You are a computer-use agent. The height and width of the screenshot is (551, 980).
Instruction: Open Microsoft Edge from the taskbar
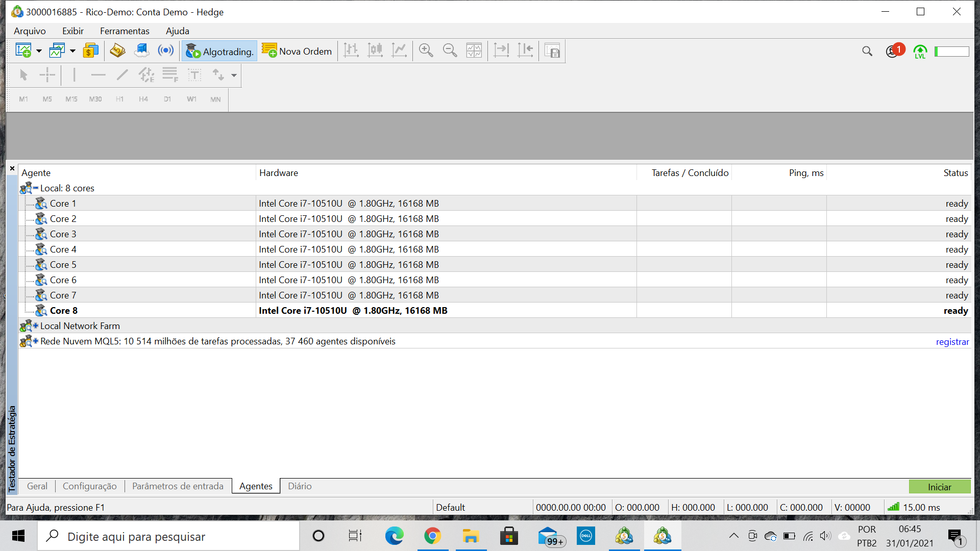pyautogui.click(x=394, y=536)
